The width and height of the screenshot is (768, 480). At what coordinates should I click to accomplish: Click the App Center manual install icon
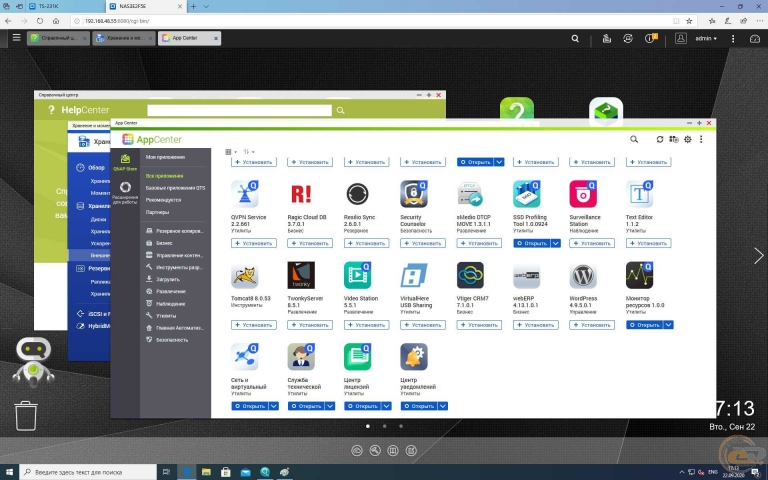tap(674, 140)
